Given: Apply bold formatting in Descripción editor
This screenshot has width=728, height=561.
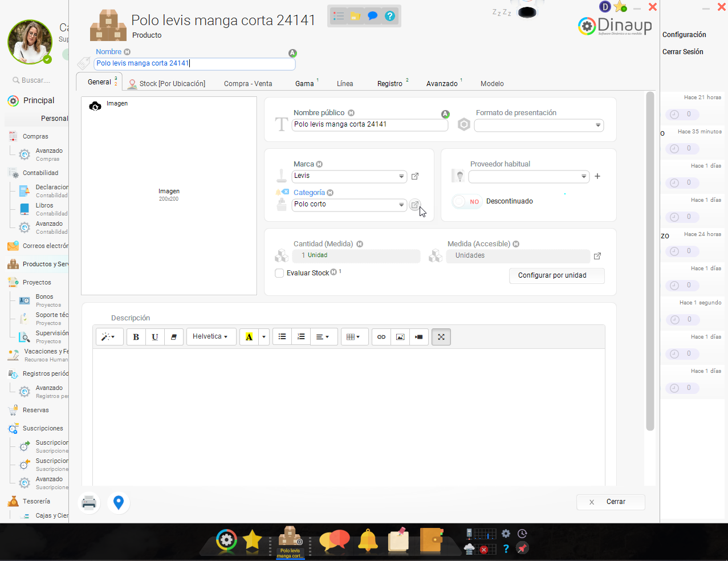Looking at the screenshot, I should (136, 337).
